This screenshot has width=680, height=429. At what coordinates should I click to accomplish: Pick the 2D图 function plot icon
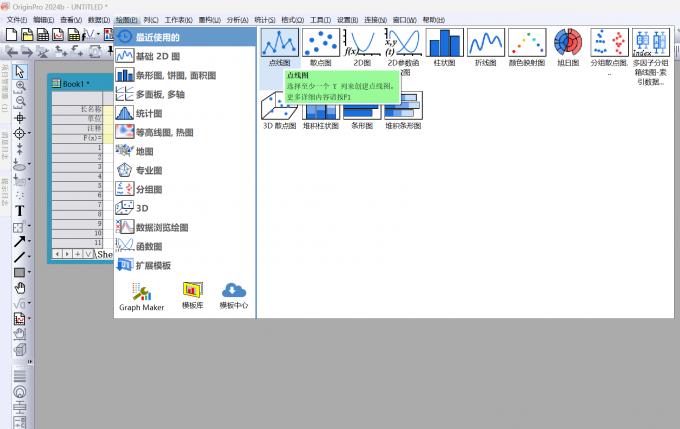pyautogui.click(x=362, y=43)
